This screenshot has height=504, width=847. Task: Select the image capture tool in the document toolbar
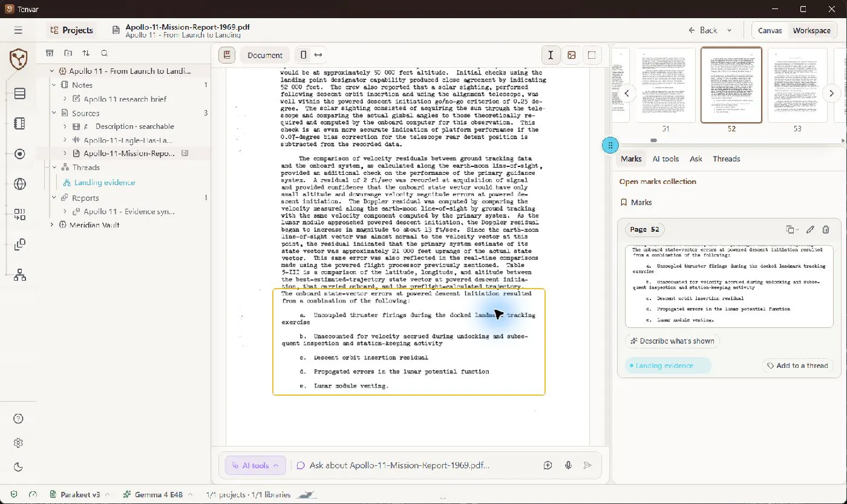pos(571,55)
